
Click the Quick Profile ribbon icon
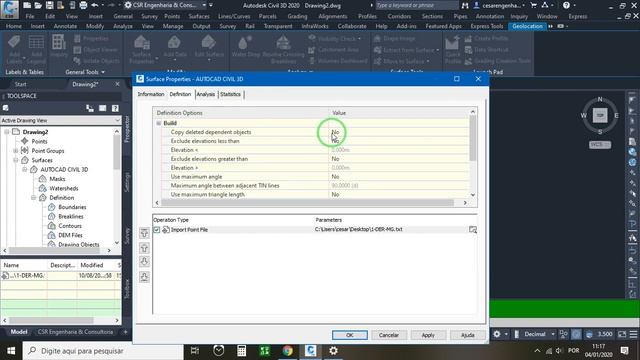453,50
